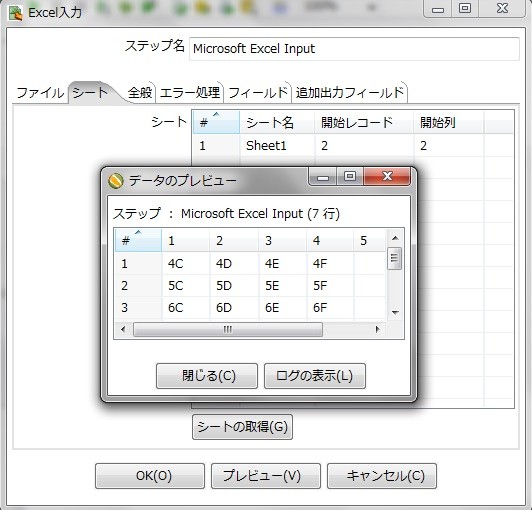The height and width of the screenshot is (510, 532).
Task: Open the 全般 tab
Action: (x=140, y=92)
